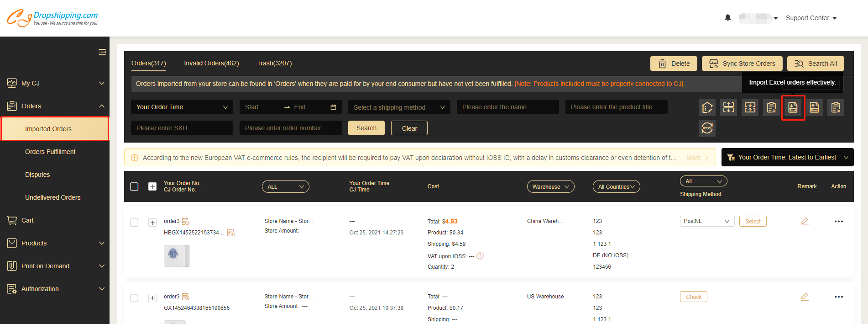Image resolution: width=868 pixels, height=324 pixels.
Task: Open the Trash(3207) tab
Action: pyautogui.click(x=274, y=64)
